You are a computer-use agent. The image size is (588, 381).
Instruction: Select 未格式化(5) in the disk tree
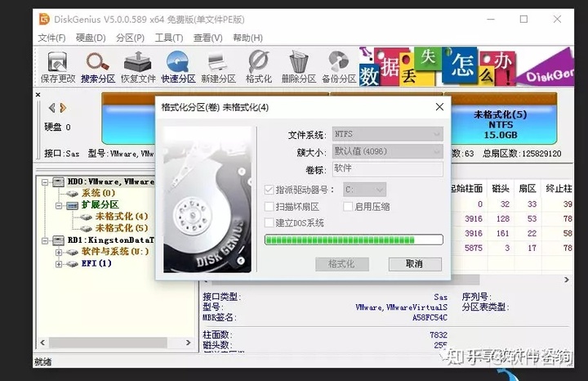(122, 228)
